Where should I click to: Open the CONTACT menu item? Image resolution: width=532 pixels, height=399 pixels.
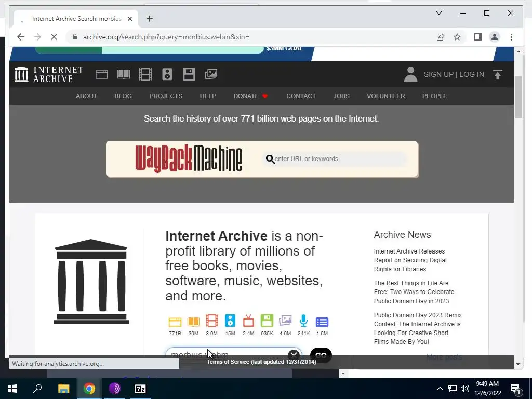301,96
